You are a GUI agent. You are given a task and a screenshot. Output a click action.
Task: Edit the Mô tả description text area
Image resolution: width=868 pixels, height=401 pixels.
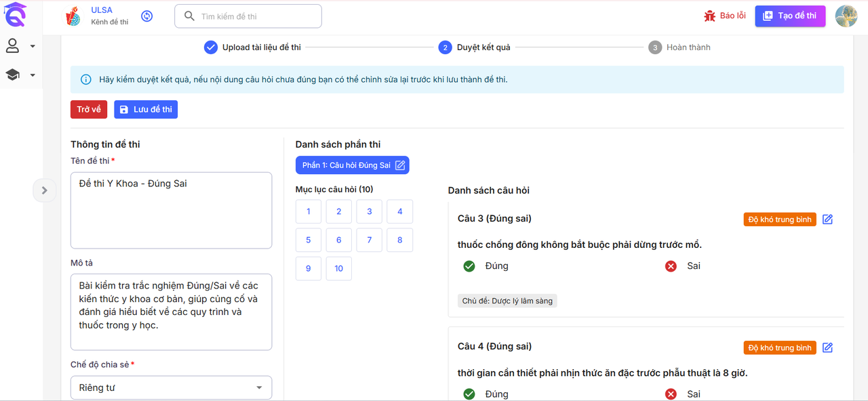coord(171,312)
